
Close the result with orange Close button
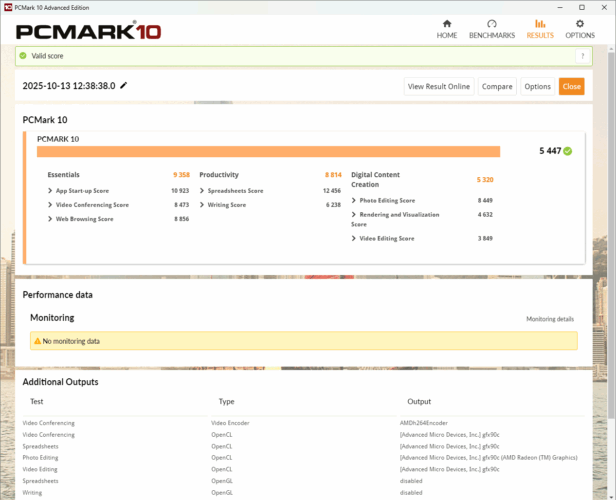point(572,86)
